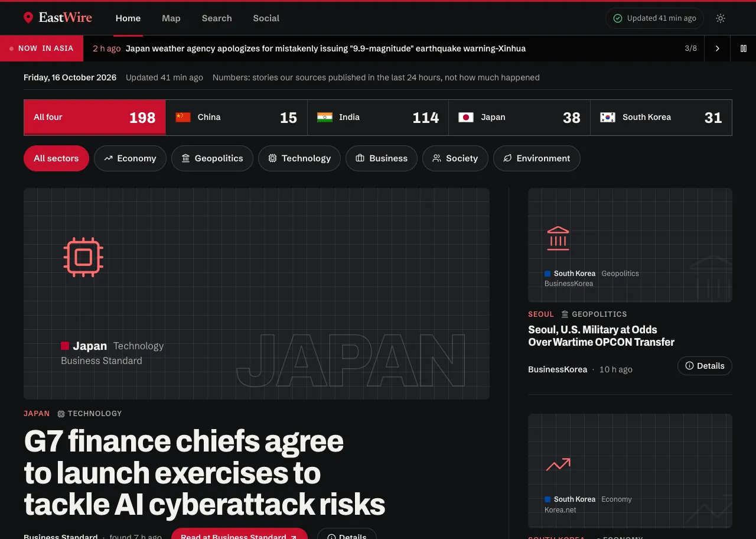
Task: Open the Japan Technology featured thumbnail
Action: (x=256, y=294)
